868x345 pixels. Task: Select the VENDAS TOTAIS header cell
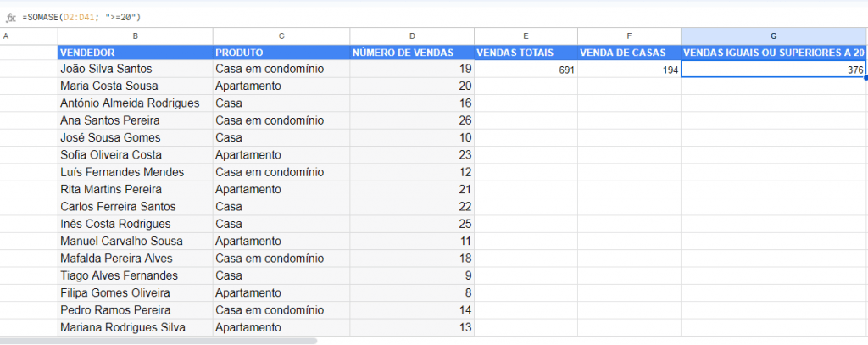point(526,53)
